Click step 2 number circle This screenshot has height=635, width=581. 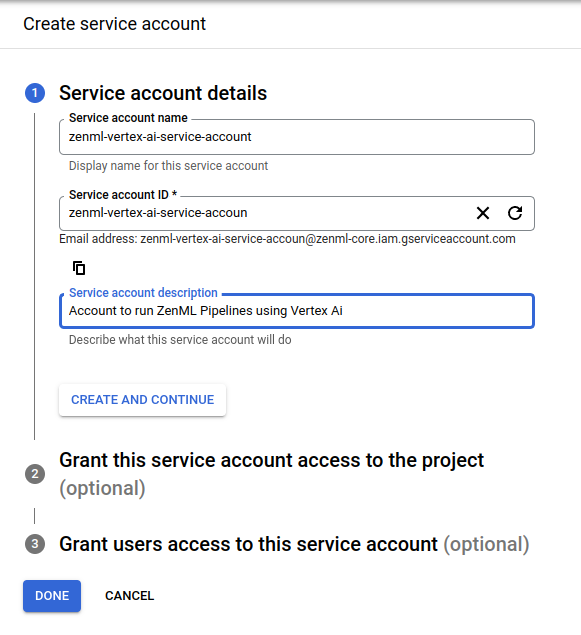(x=35, y=474)
